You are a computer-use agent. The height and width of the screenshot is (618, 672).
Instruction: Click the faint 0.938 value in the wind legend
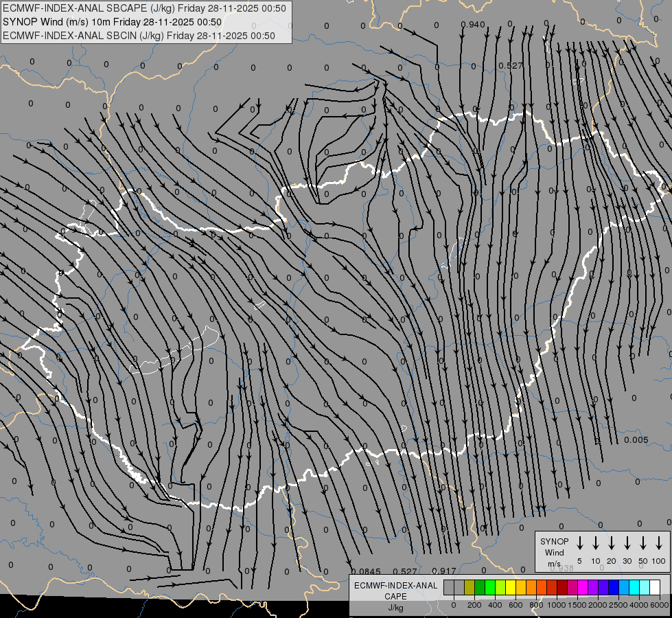pos(562,569)
